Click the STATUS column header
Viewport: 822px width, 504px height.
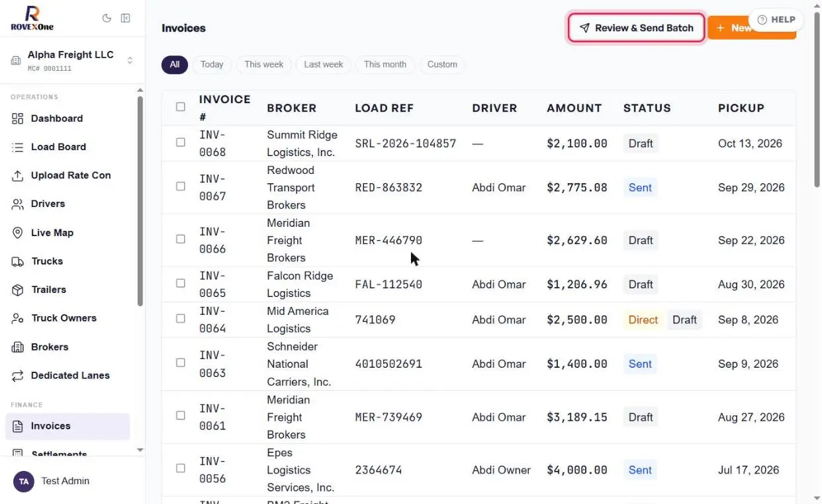647,108
